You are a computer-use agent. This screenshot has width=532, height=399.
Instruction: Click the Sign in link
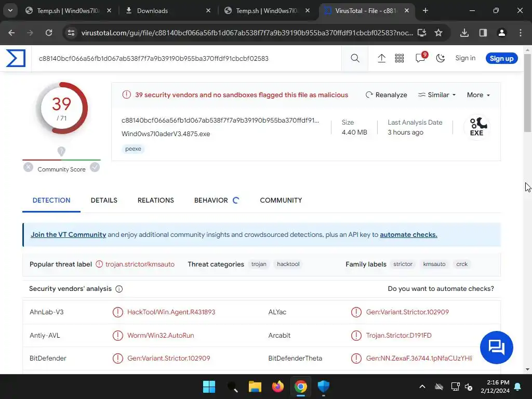click(x=465, y=58)
